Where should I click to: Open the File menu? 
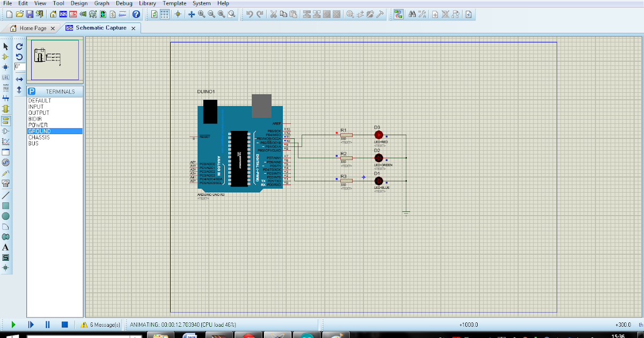[8, 3]
